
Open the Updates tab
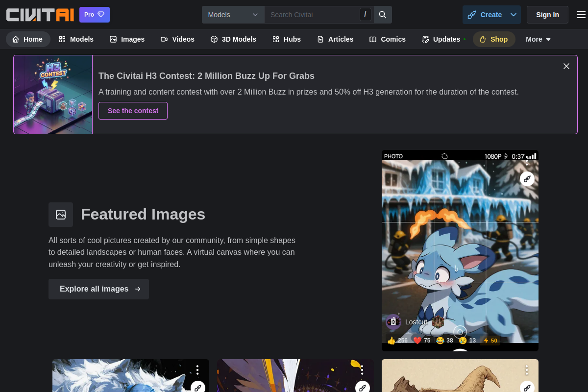pos(443,39)
